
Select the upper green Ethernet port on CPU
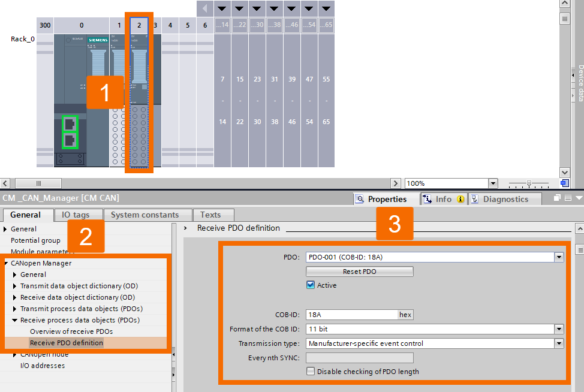coord(70,123)
